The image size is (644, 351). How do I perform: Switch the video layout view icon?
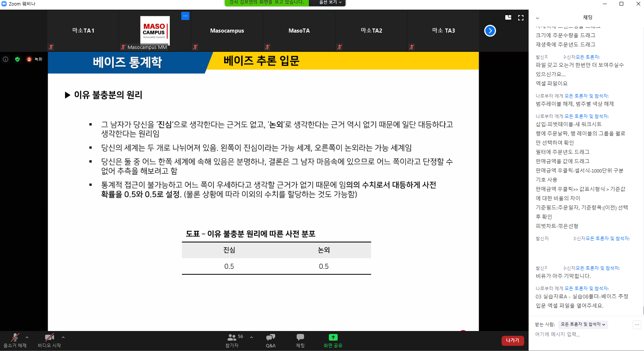tap(508, 17)
